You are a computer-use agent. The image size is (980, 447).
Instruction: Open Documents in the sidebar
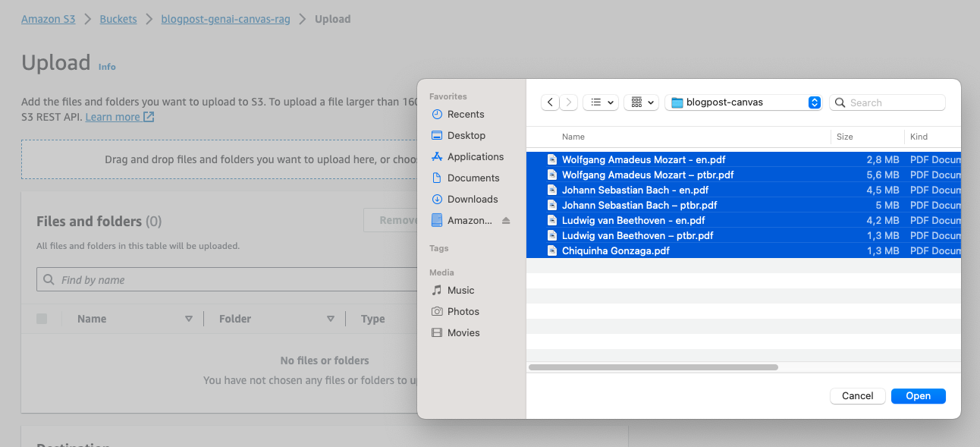point(473,178)
